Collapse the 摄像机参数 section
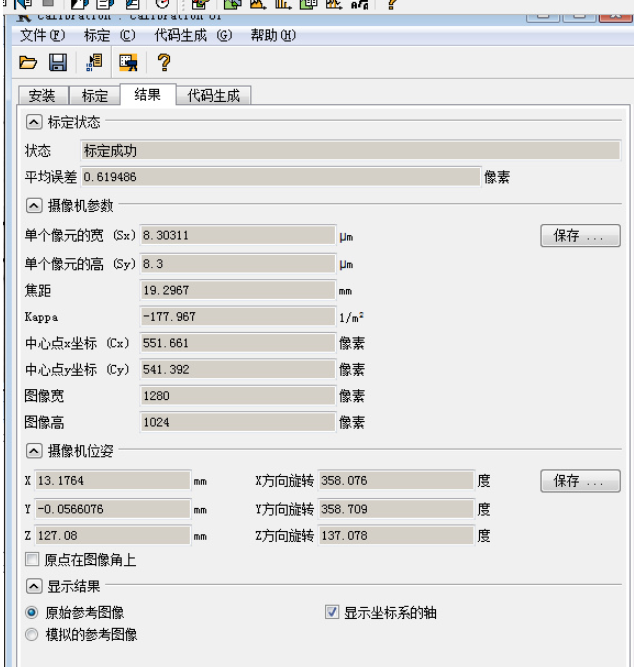 coord(34,206)
